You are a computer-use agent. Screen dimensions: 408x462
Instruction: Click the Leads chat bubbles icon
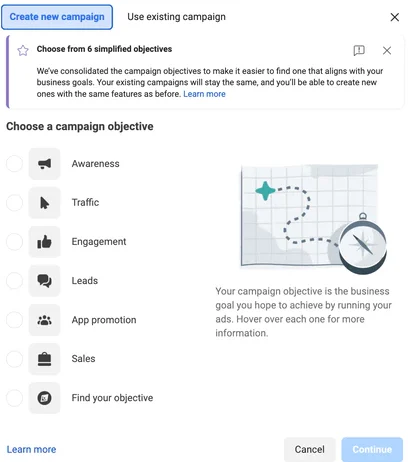44,281
